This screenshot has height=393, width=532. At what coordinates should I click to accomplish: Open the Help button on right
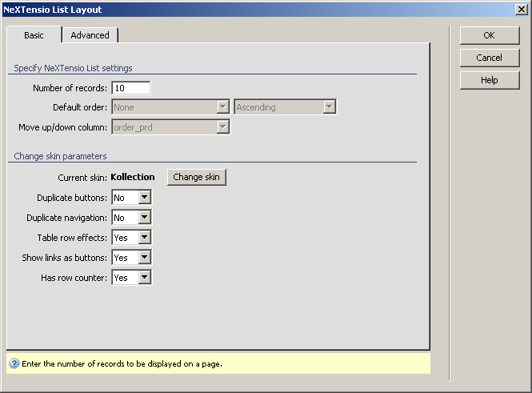489,80
